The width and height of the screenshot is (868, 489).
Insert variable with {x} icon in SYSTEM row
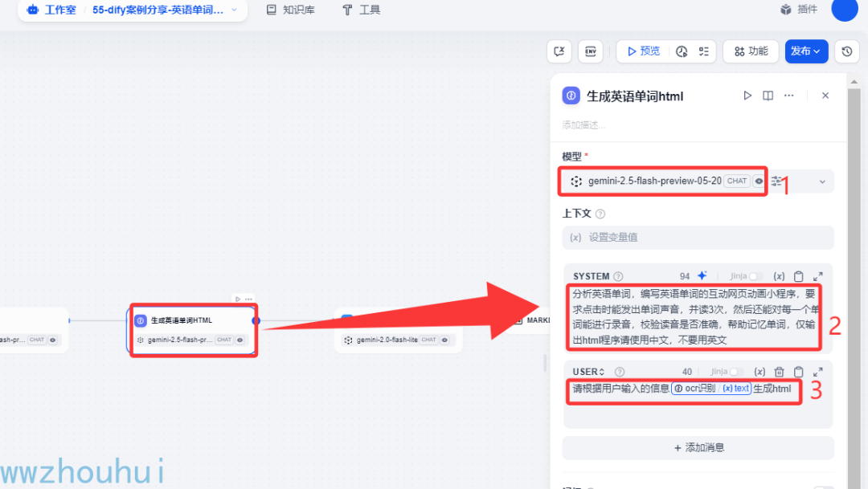tap(779, 276)
